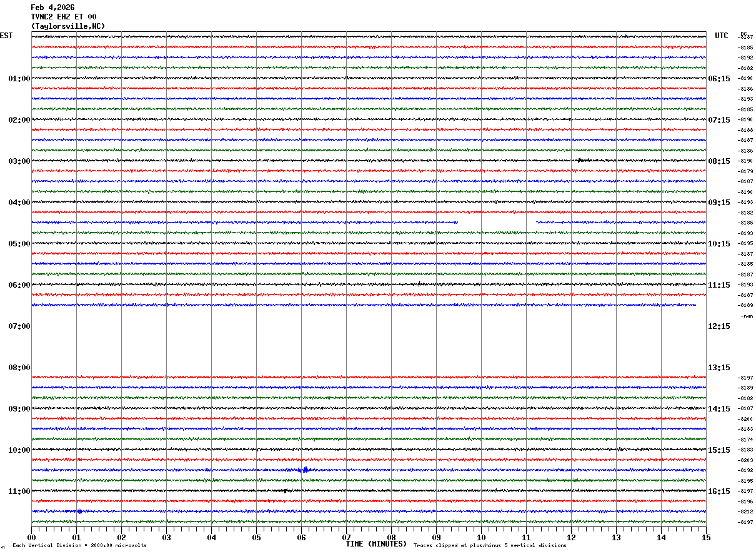Click the 12:15 UTC time label
This screenshot has width=756, height=554.
click(x=719, y=326)
